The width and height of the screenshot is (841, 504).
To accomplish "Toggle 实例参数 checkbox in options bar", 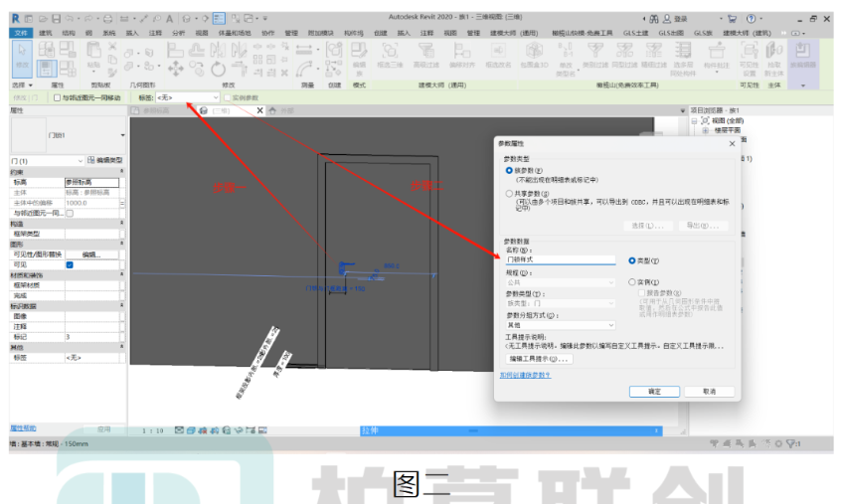I will 228,97.
